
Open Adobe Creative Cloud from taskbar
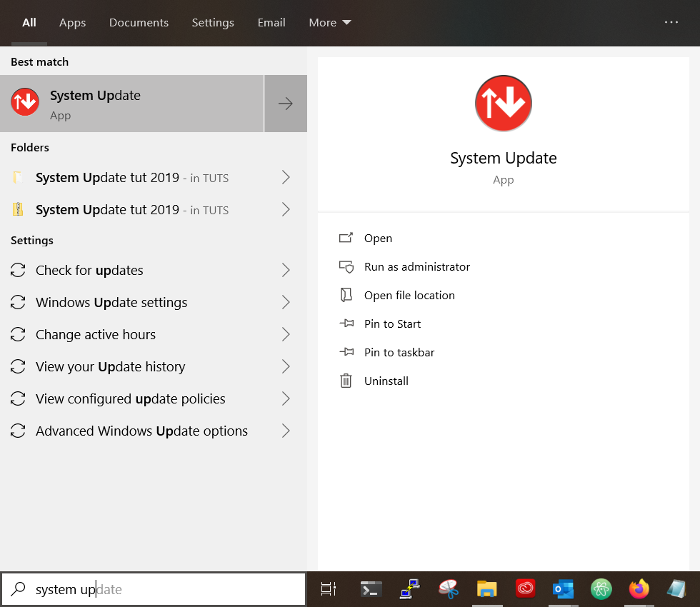(x=525, y=588)
